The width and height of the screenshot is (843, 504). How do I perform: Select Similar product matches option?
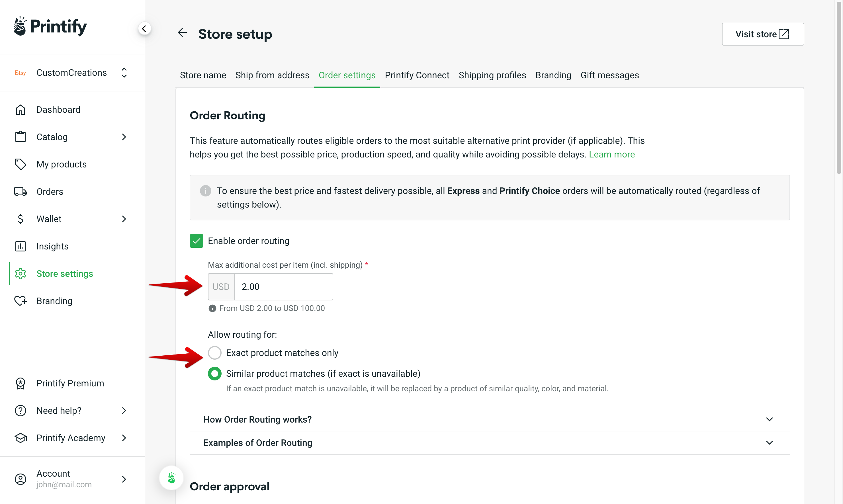coord(215,373)
